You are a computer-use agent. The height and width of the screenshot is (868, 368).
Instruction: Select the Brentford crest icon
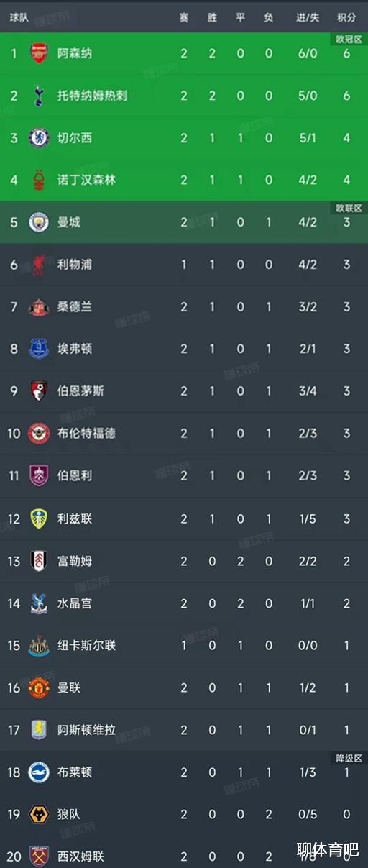[x=39, y=433]
